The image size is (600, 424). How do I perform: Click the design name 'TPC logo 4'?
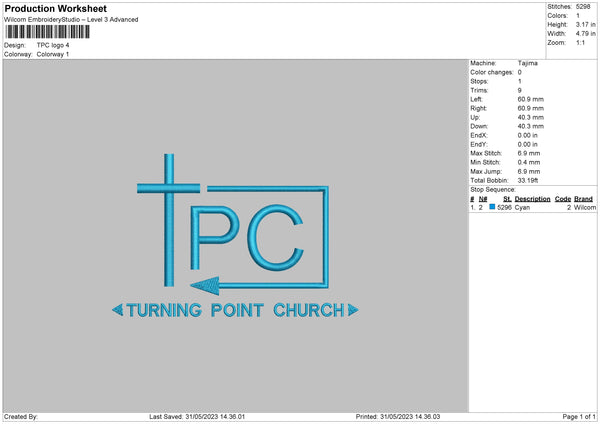tap(53, 45)
